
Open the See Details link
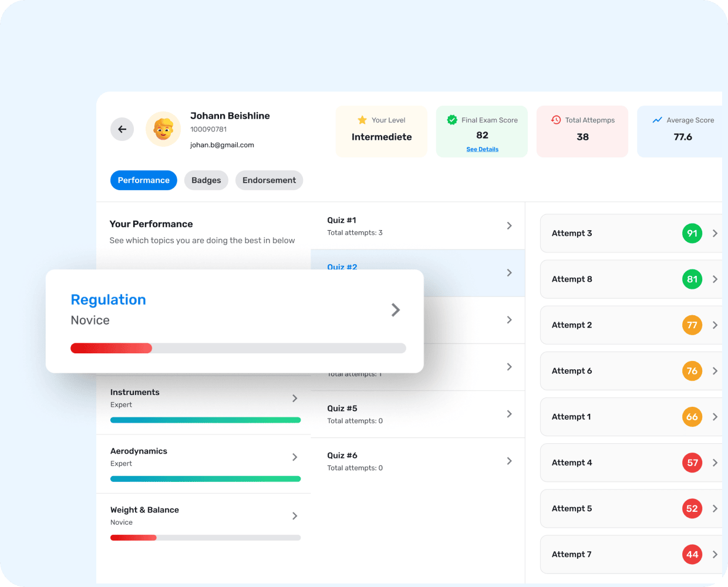(482, 149)
